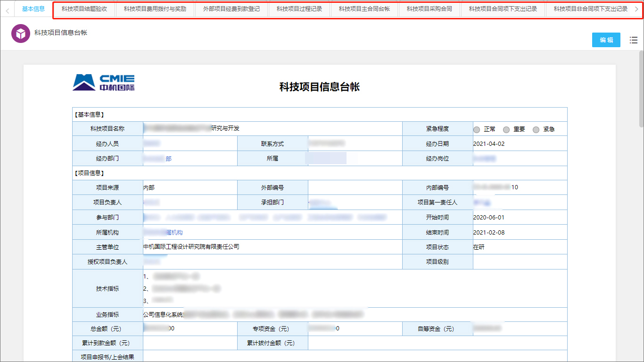Click the 经办日期 value 2021-04-02

[x=489, y=144]
